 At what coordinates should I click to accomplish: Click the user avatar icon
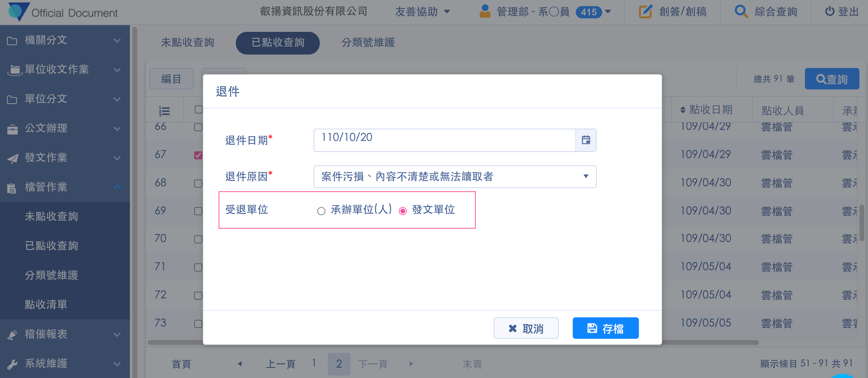coord(485,12)
